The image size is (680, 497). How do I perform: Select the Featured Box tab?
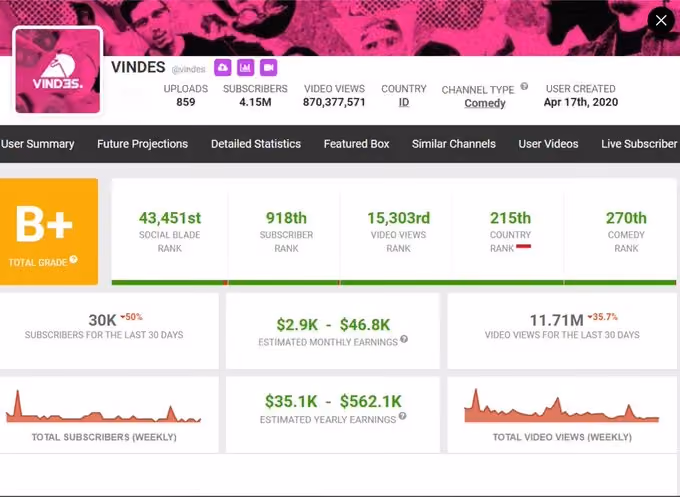point(356,144)
